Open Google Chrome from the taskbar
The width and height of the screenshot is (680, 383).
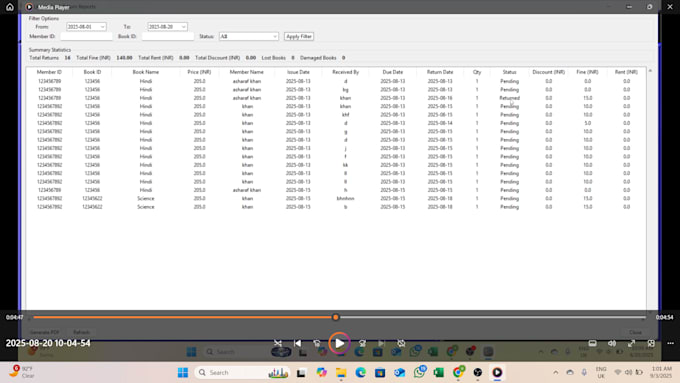tap(458, 373)
